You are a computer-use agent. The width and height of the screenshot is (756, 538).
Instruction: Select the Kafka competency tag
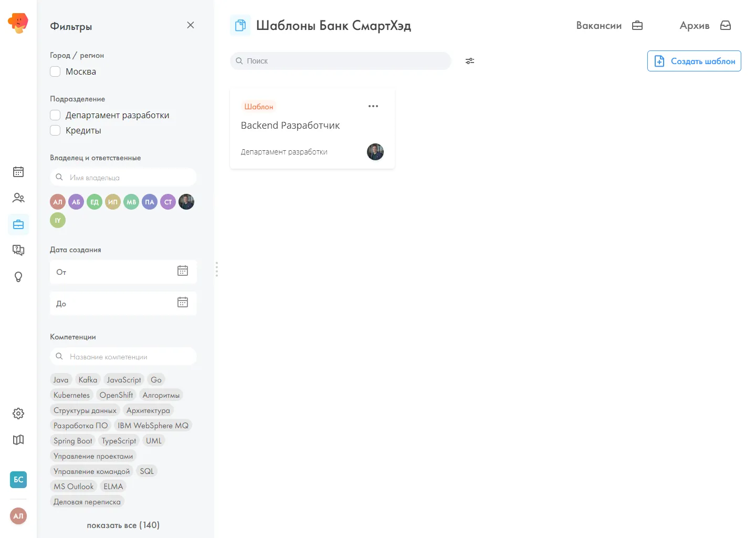[88, 380]
